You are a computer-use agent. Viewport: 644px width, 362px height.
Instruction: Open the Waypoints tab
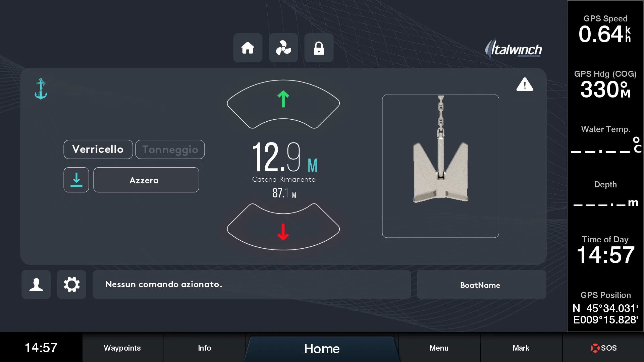(122, 348)
